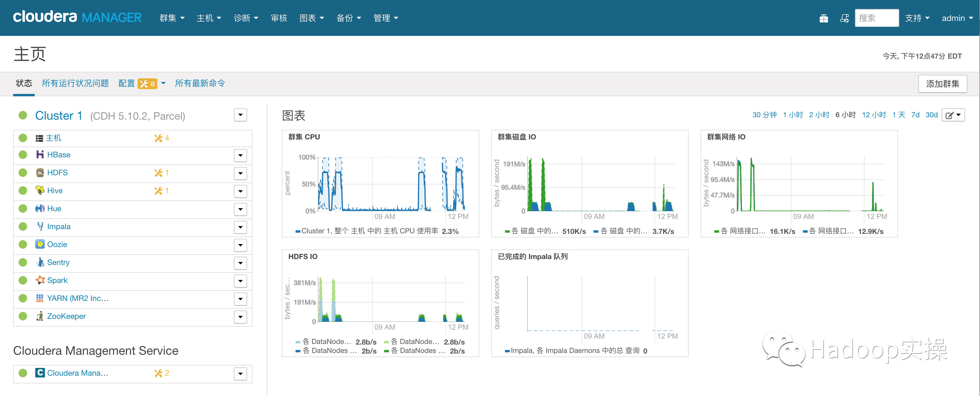Open the 群集 menu
980x396 pixels.
pyautogui.click(x=172, y=18)
